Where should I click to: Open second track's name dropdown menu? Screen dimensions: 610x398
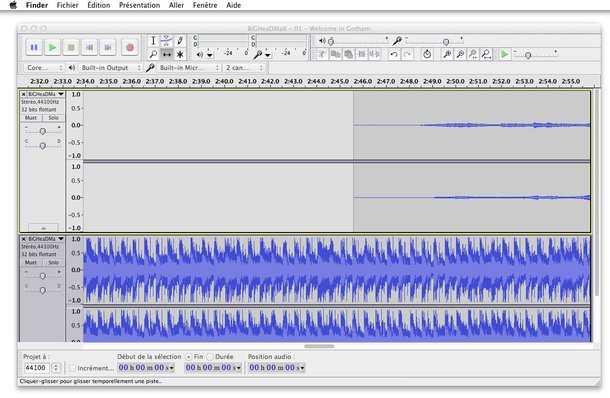[x=61, y=239]
